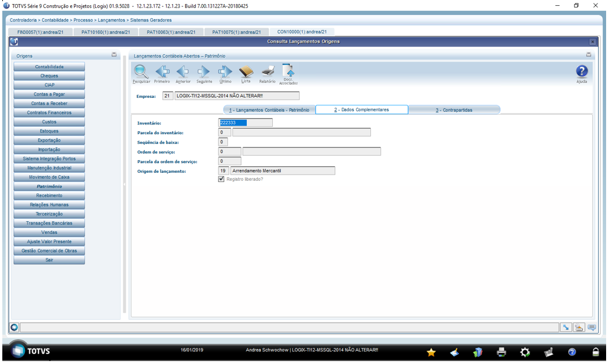Image resolution: width=609 pixels, height=364 pixels.
Task: Open Transações Bancárias origin
Action: pos(50,223)
